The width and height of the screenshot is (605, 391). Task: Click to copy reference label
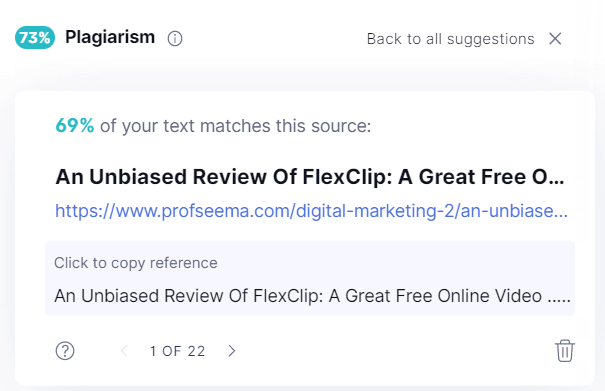click(135, 263)
